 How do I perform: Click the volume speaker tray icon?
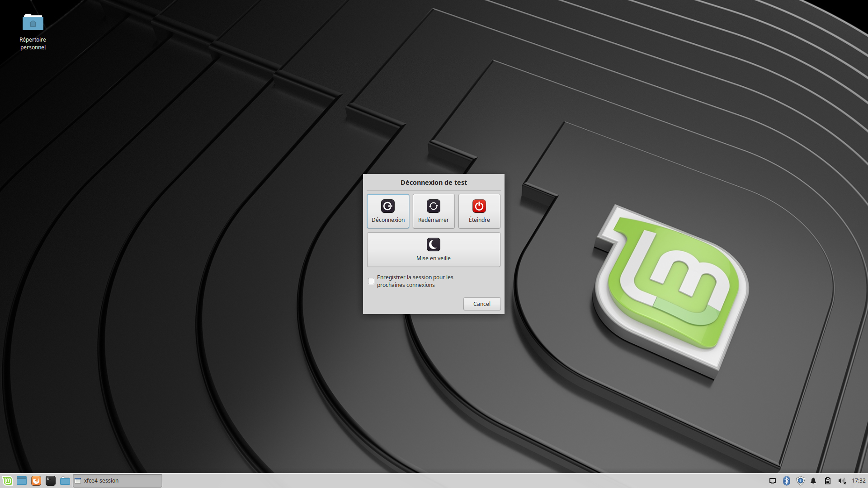coord(842,481)
